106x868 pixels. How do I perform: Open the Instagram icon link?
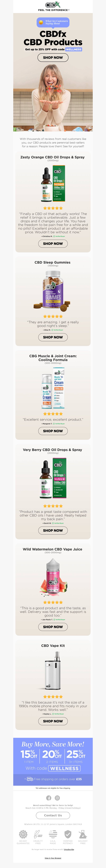coord(57,798)
